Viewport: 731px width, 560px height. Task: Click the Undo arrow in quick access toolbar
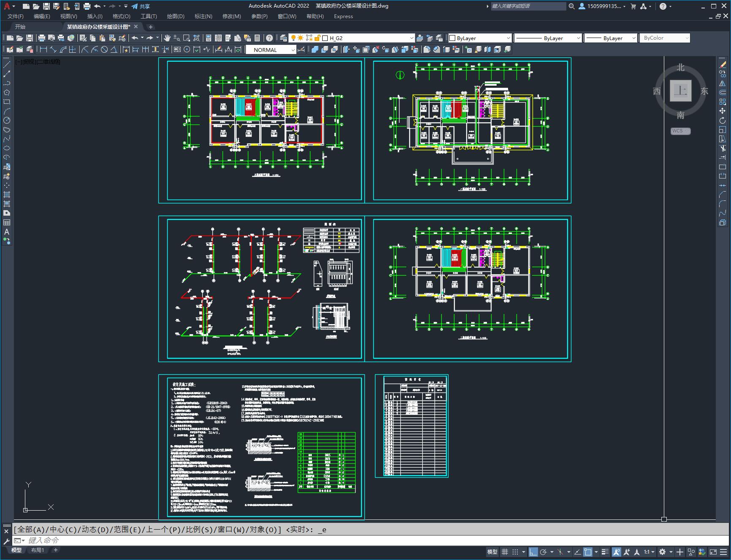pos(98,6)
